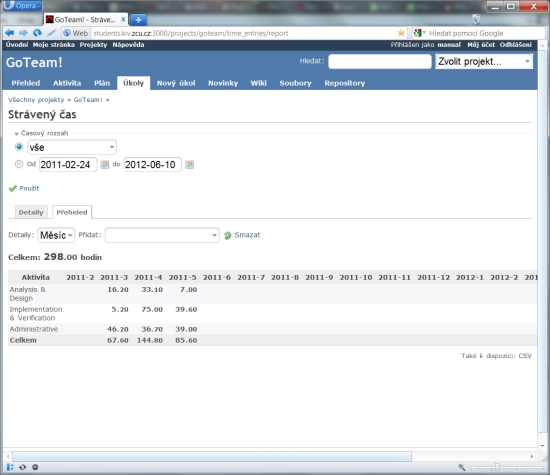Screen dimensions: 550x475
Task: Open calendar picker next to 2011-02-24
Action: coord(105,165)
